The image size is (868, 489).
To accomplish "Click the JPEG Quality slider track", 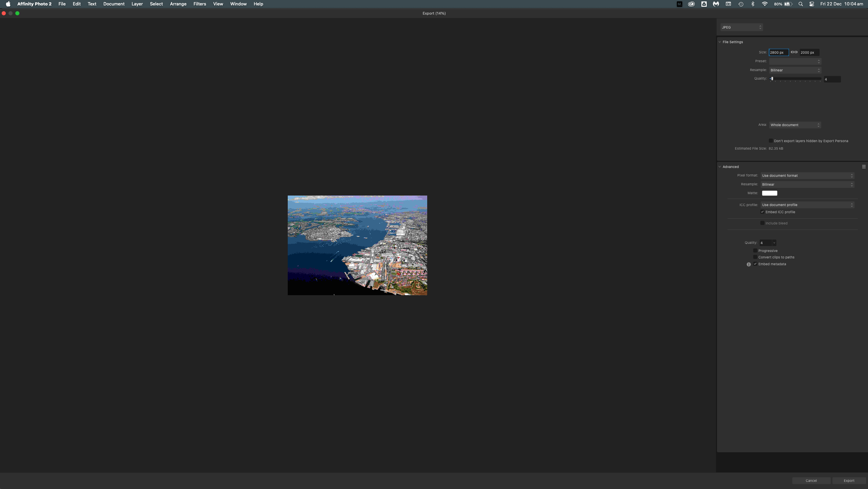I will 795,79.
